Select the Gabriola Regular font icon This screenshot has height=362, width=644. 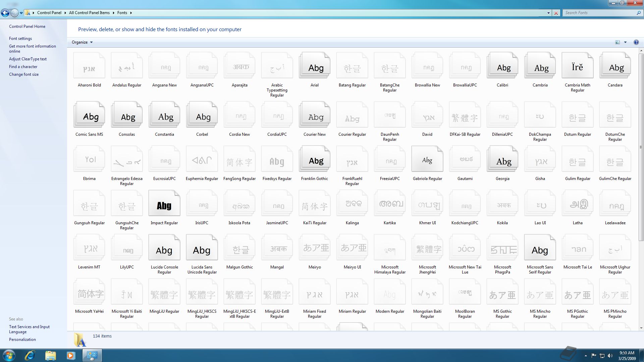click(x=427, y=159)
